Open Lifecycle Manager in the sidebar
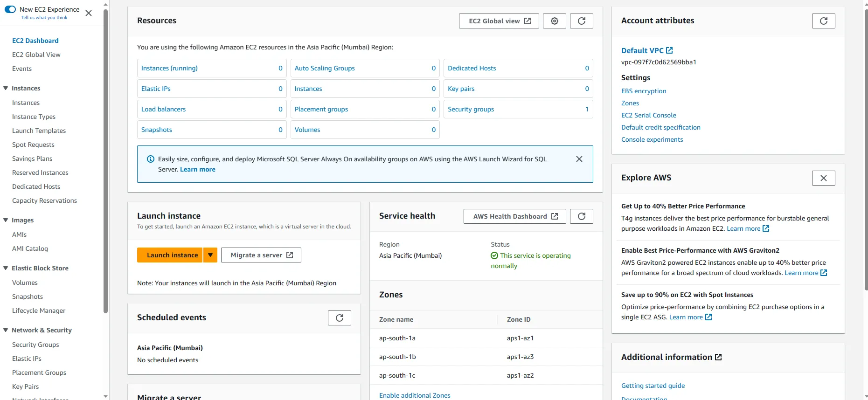 click(x=39, y=310)
